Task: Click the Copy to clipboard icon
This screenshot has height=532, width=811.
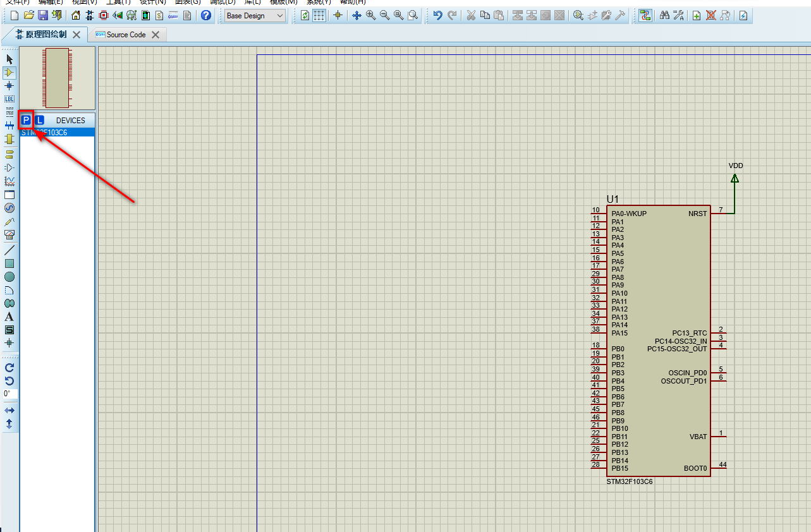Action: [485, 15]
